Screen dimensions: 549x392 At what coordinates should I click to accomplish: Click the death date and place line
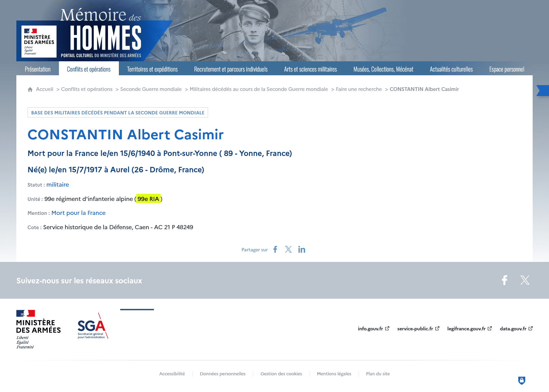pyautogui.click(x=160, y=153)
